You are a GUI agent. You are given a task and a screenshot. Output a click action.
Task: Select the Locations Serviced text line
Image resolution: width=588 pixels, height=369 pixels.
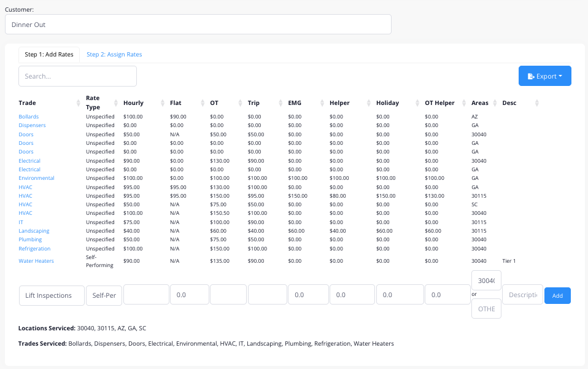pyautogui.click(x=82, y=328)
